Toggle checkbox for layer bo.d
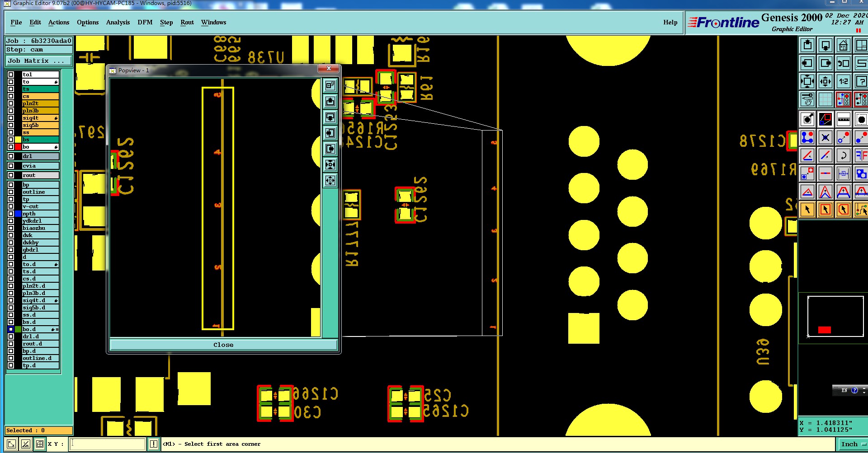868x453 pixels. (x=11, y=329)
